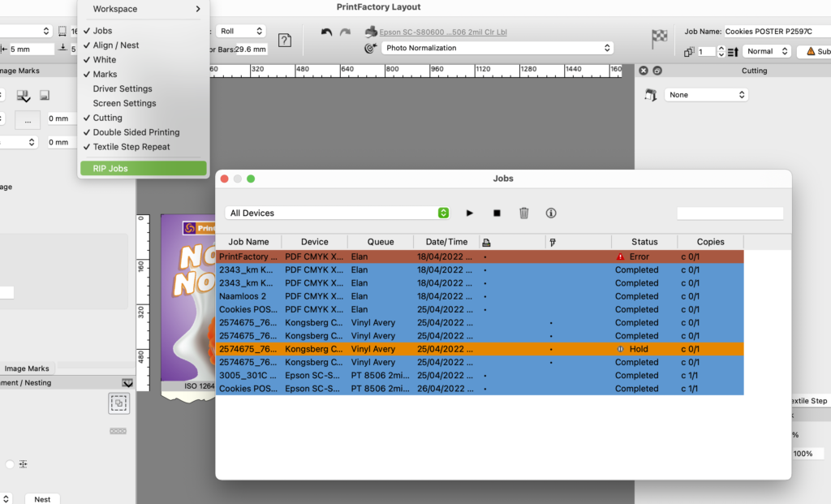Open Driver Settings from the menu
The width and height of the screenshot is (831, 504).
pyautogui.click(x=142, y=89)
